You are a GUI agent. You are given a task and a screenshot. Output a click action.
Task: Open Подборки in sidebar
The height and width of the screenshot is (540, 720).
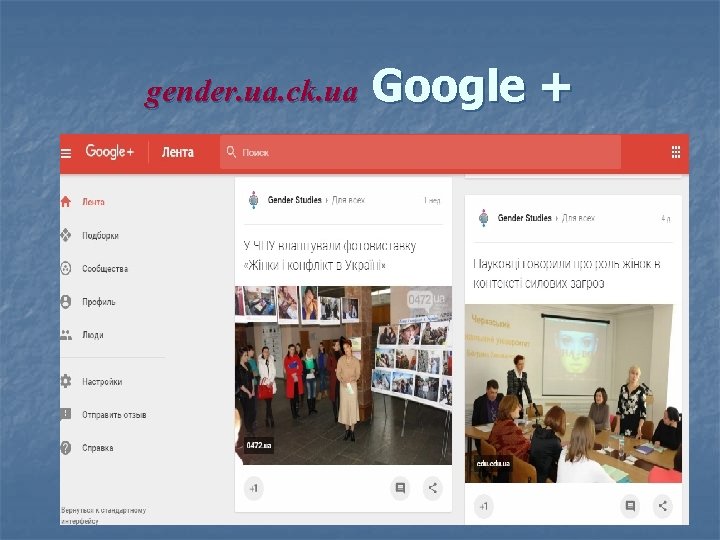click(100, 236)
